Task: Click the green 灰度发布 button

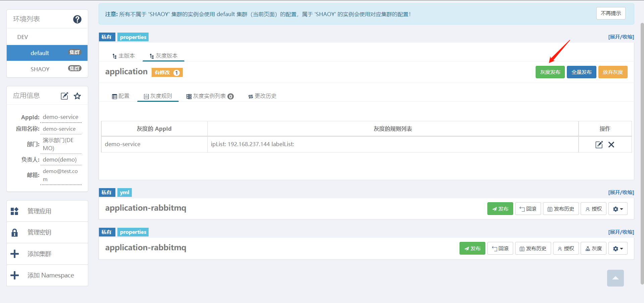Action: (550, 72)
